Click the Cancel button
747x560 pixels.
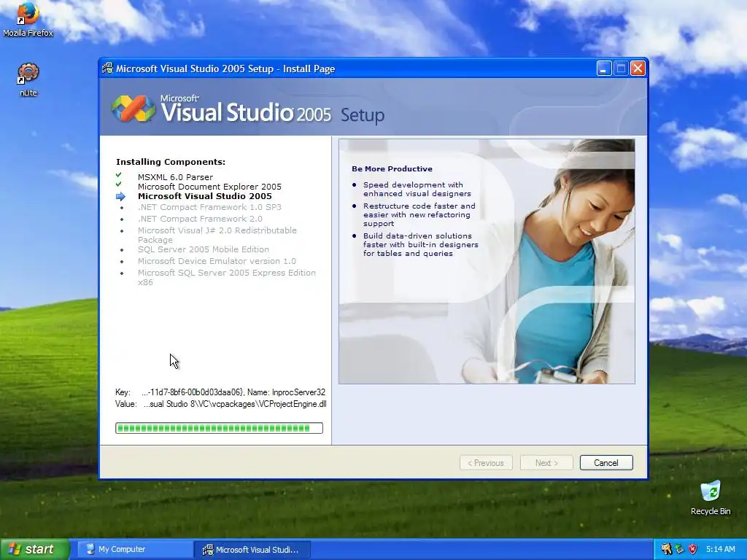pos(606,463)
